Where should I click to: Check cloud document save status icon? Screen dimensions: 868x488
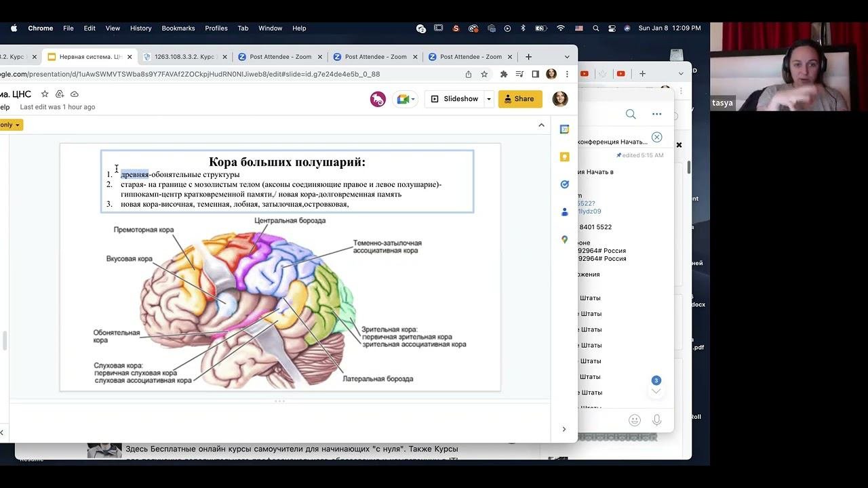(x=75, y=94)
